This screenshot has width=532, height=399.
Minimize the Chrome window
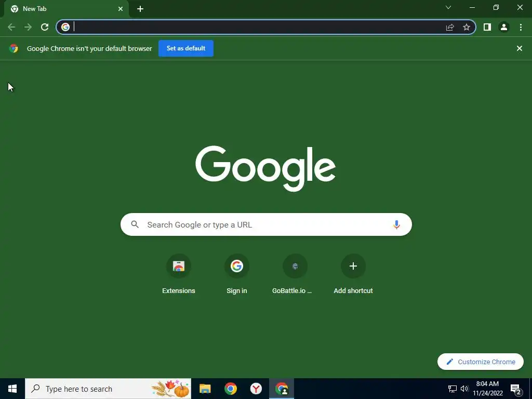pos(472,7)
